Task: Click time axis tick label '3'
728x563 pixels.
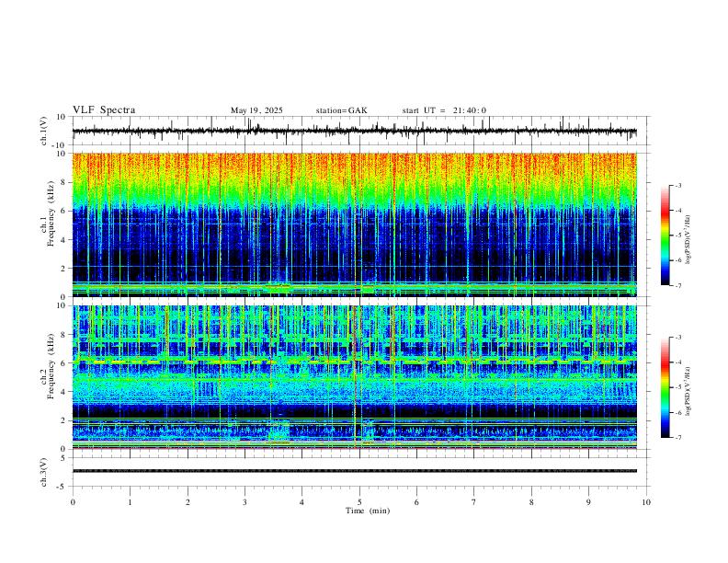Action: point(245,502)
